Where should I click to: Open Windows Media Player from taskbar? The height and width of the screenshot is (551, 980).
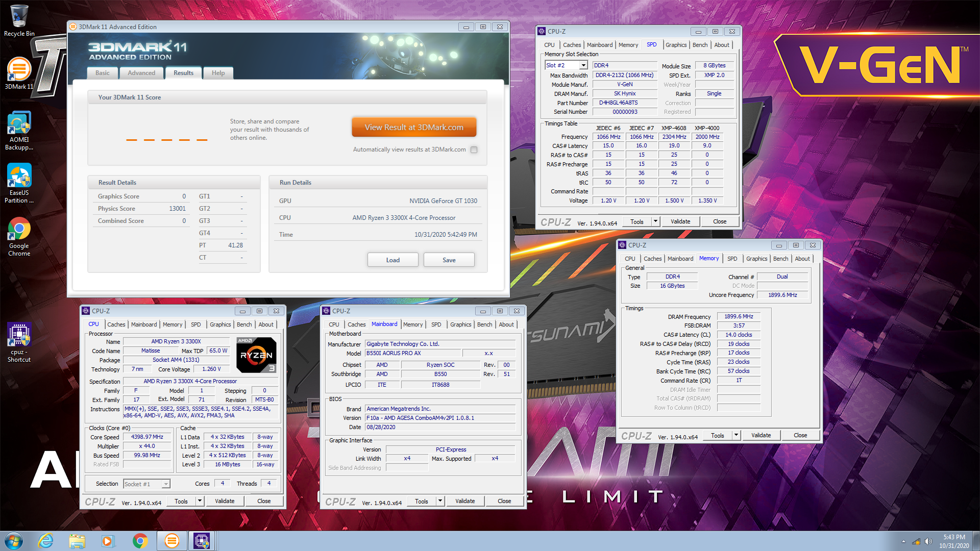coord(108,541)
